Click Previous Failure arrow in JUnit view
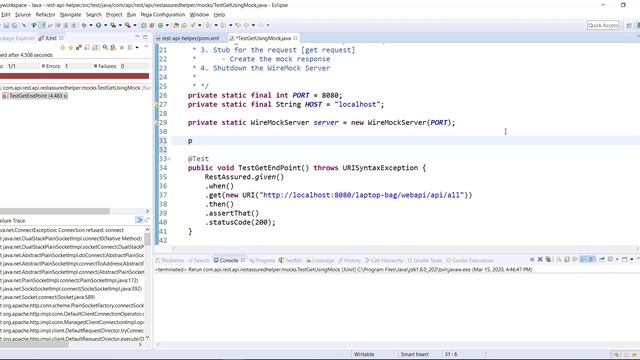The image size is (640, 360). click(x=71, y=48)
